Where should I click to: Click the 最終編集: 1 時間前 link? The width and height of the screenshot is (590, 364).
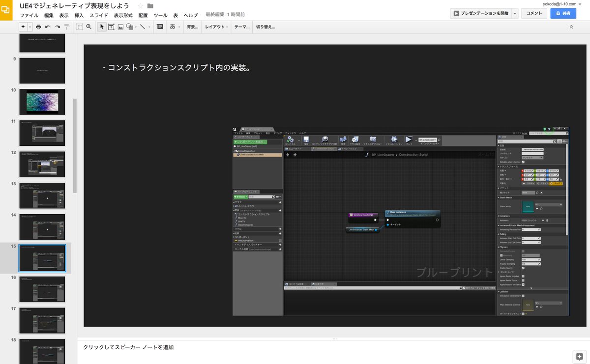pos(225,15)
